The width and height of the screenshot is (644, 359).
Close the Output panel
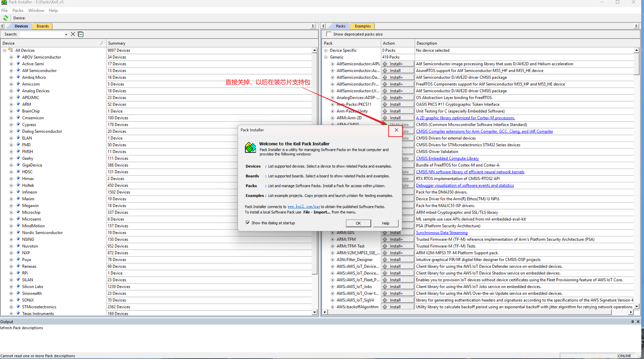638,321
